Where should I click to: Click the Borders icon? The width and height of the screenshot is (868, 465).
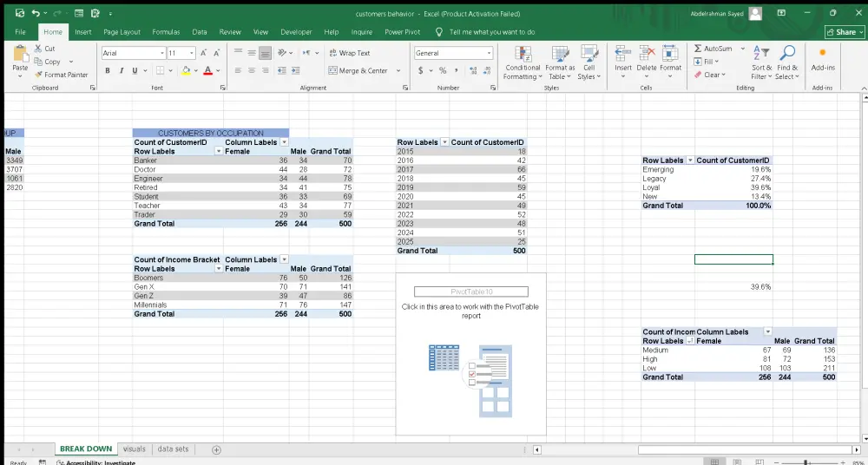pos(160,71)
